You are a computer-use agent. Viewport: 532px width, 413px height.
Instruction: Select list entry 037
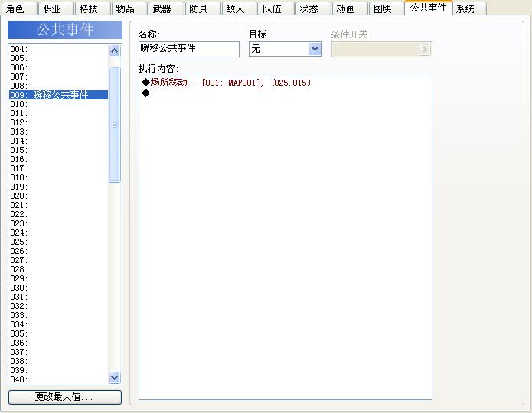[58, 352]
